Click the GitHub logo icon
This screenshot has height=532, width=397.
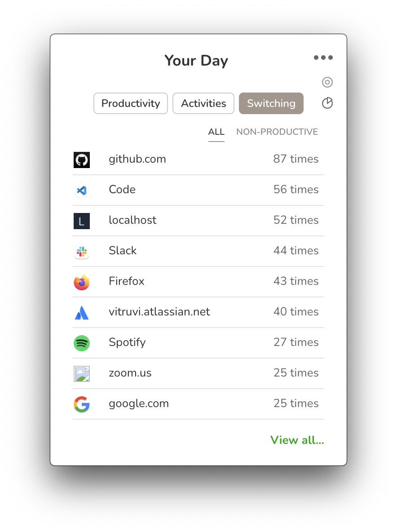click(82, 160)
